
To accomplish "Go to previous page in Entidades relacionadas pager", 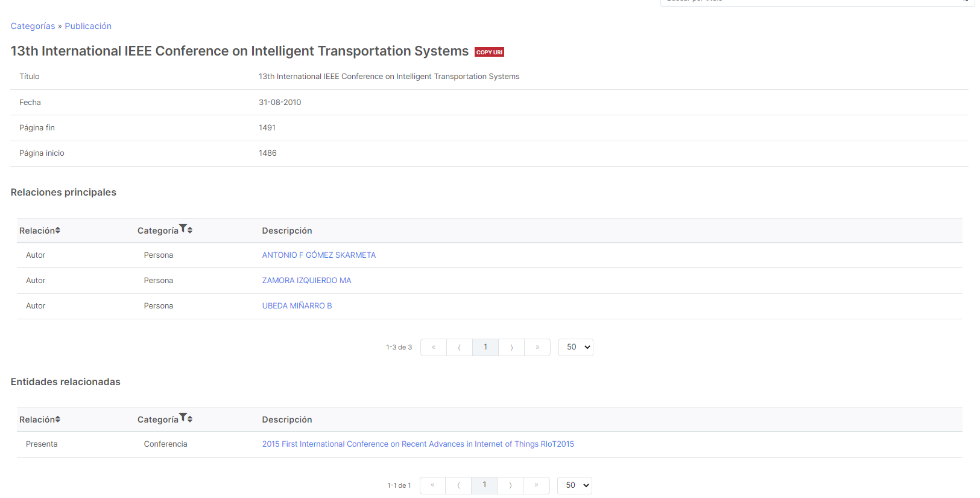I will click(458, 485).
